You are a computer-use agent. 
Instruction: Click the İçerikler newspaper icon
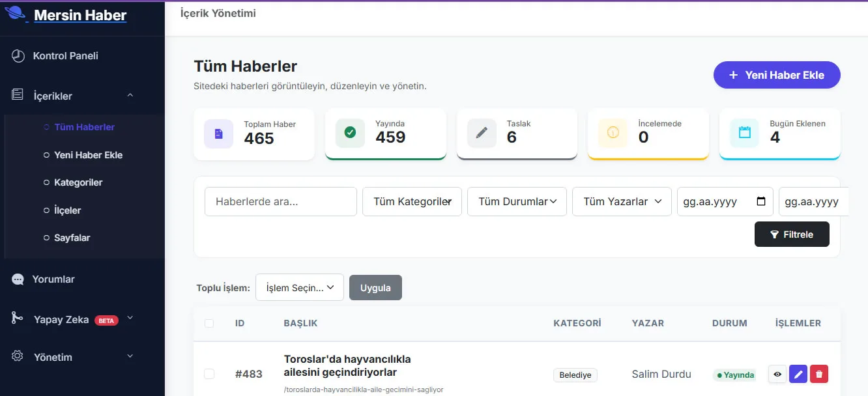[18, 95]
